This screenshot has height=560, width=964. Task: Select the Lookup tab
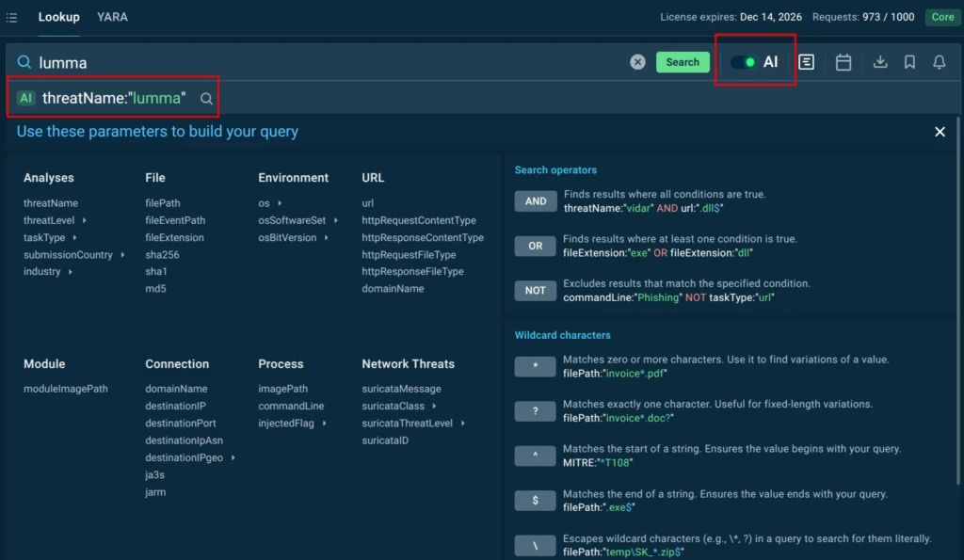pos(58,17)
